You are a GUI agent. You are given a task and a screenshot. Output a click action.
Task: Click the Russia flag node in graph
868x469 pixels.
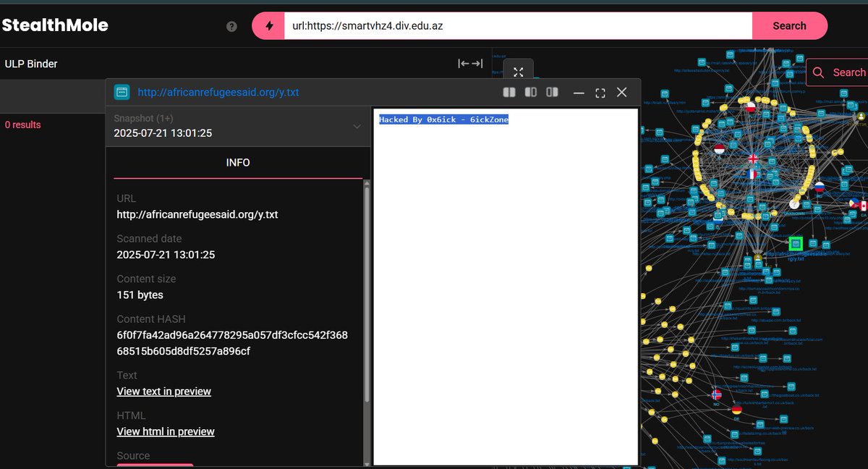(820, 186)
